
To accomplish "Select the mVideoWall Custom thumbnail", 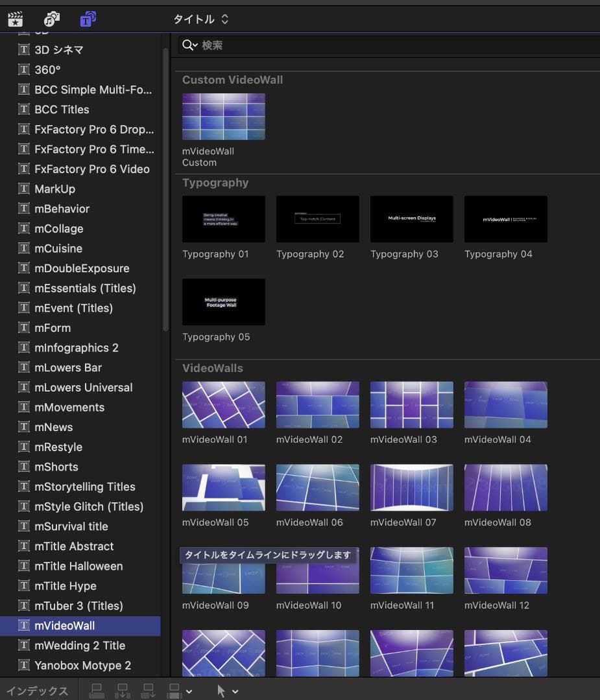I will coord(223,117).
